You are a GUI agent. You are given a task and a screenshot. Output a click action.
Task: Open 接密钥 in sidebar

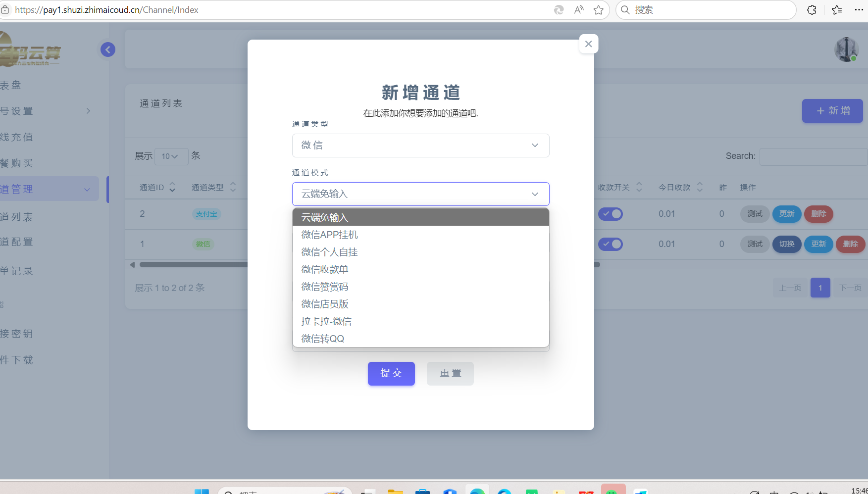[x=16, y=334]
